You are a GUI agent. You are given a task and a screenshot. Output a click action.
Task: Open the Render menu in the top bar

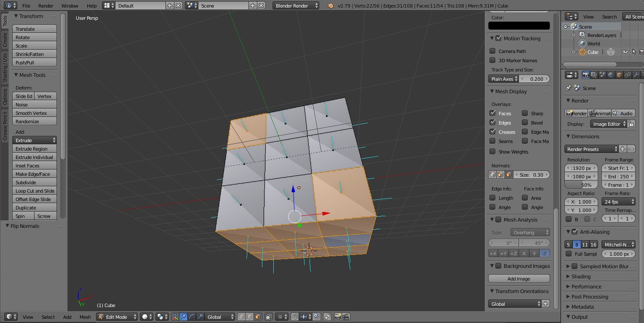(45, 5)
